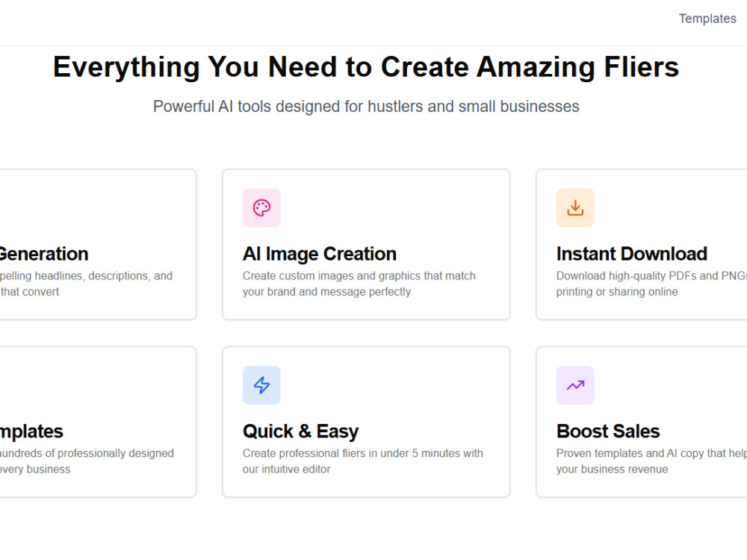Screen dimensions: 747x560
Task: Click the purple trending-up arrow icon
Action: 575,385
